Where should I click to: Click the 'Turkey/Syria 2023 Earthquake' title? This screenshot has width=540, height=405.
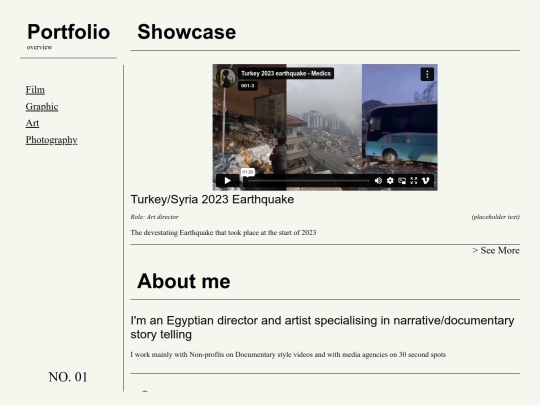tap(212, 199)
